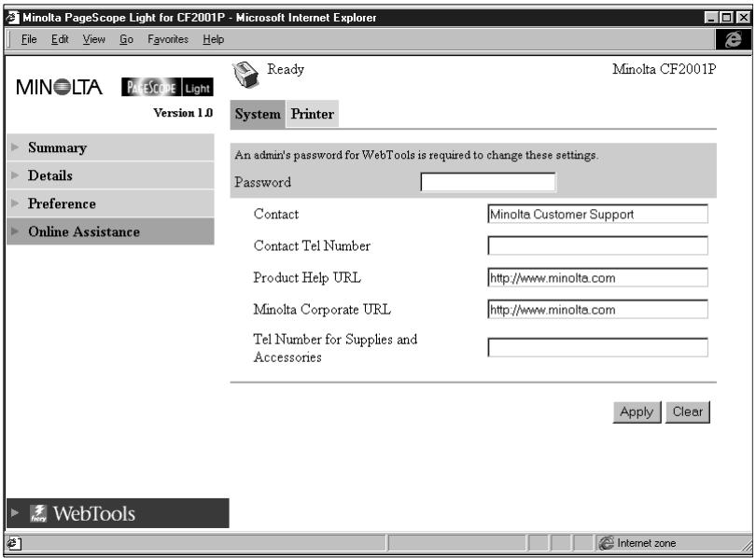Click the PageScope Light logo
Image resolution: width=756 pixels, height=558 pixels.
[167, 87]
